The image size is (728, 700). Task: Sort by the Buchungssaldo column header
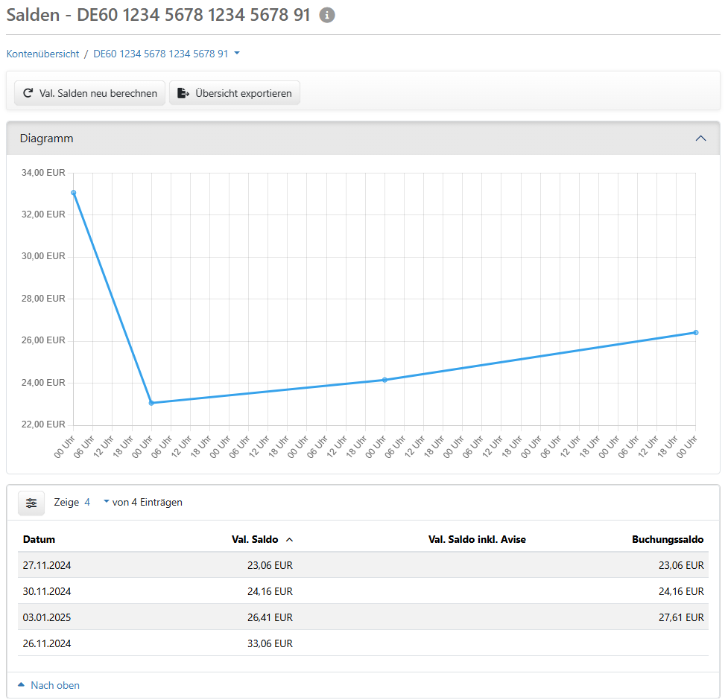click(x=667, y=540)
